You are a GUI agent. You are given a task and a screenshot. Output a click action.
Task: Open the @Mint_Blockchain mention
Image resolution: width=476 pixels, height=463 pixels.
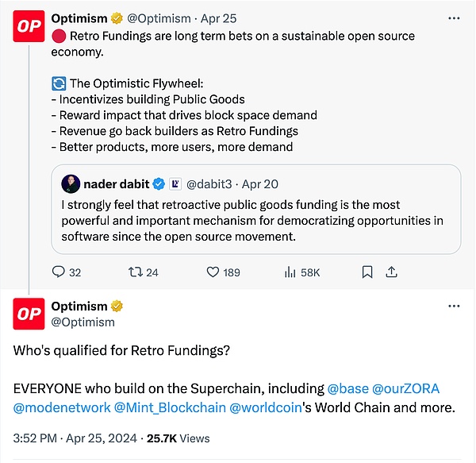pos(169,407)
